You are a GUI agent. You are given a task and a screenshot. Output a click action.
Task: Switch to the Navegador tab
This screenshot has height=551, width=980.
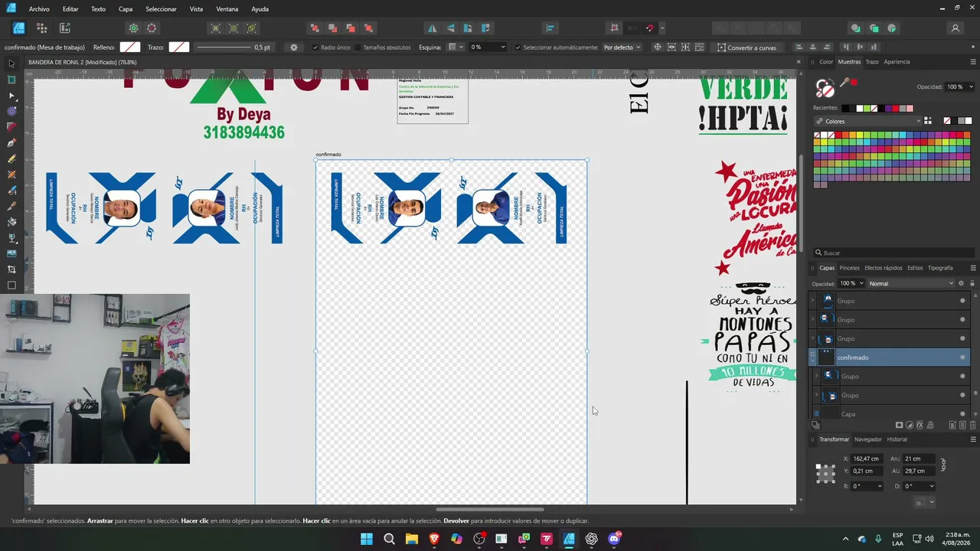(867, 439)
